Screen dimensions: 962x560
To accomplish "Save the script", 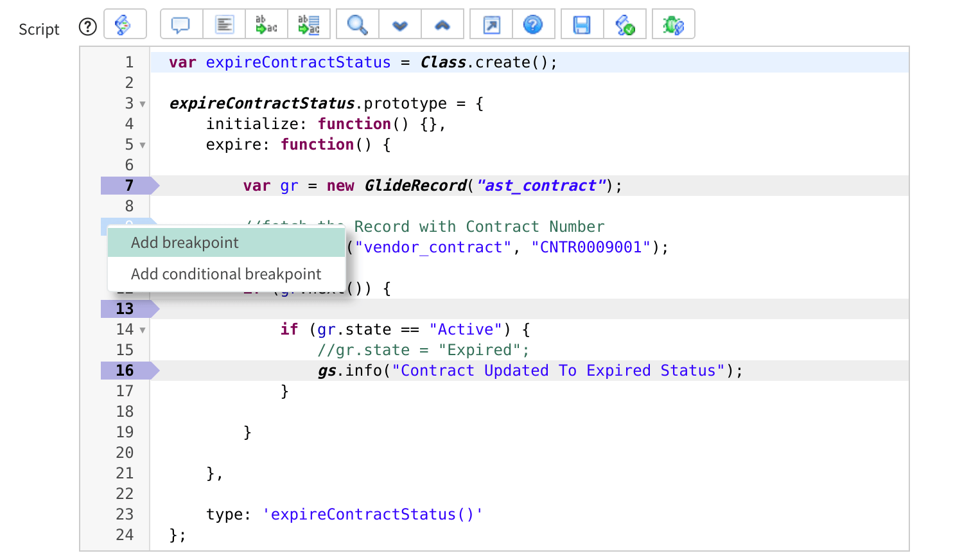I will [x=581, y=24].
